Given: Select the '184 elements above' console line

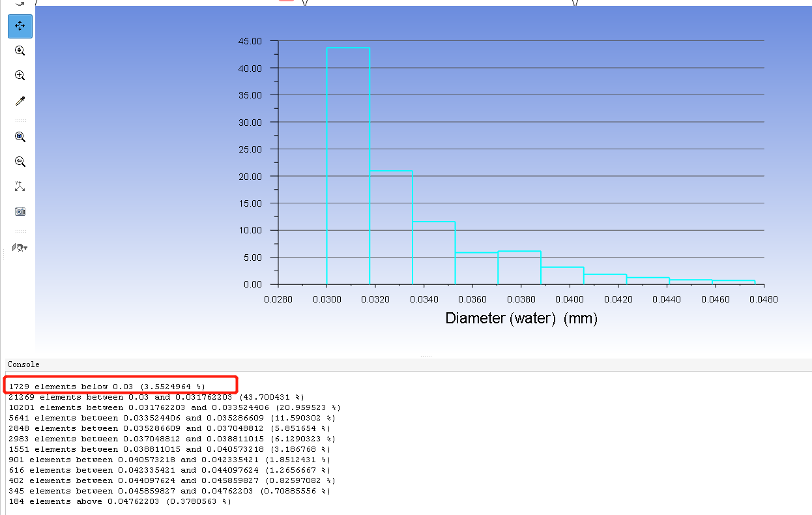Looking at the screenshot, I should [x=120, y=501].
